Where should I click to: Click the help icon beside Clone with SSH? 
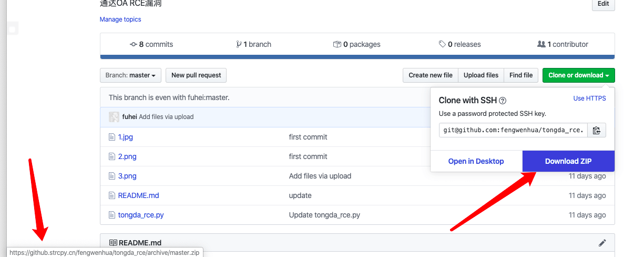coord(503,101)
